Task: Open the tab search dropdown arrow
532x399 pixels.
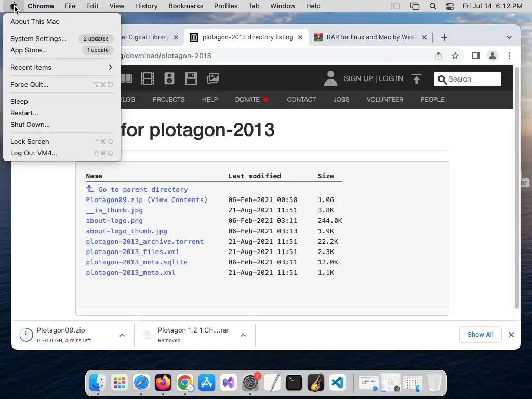Action: click(x=509, y=37)
